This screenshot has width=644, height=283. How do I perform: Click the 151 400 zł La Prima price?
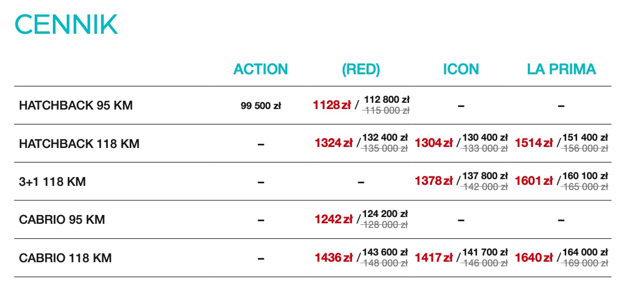pos(585,138)
